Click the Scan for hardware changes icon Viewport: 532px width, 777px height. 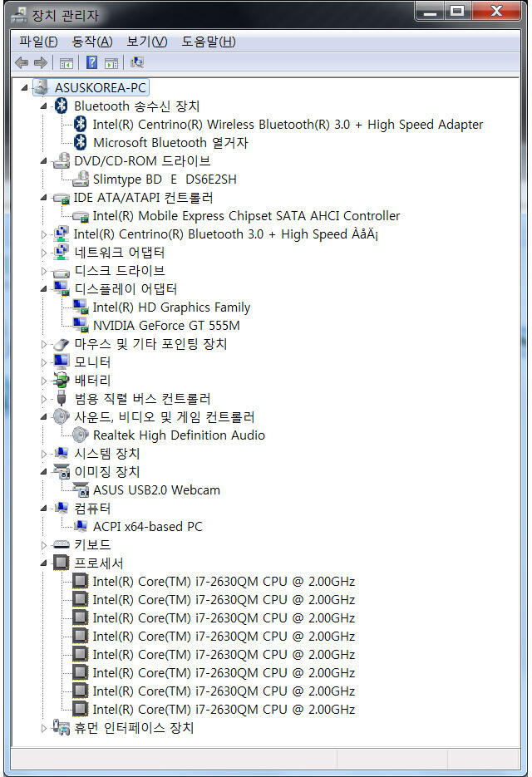click(x=137, y=62)
